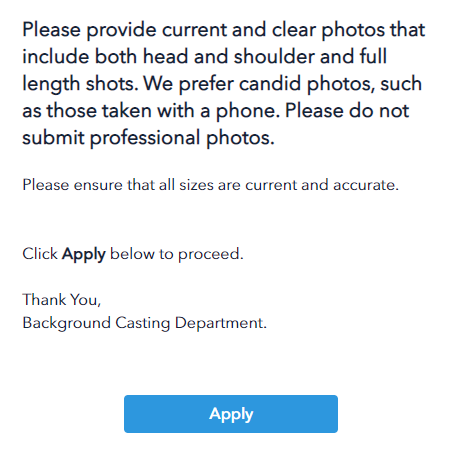Screen dimensions: 463x449
Task: Click the phrase 'head and shoulder'
Action: 228,56
